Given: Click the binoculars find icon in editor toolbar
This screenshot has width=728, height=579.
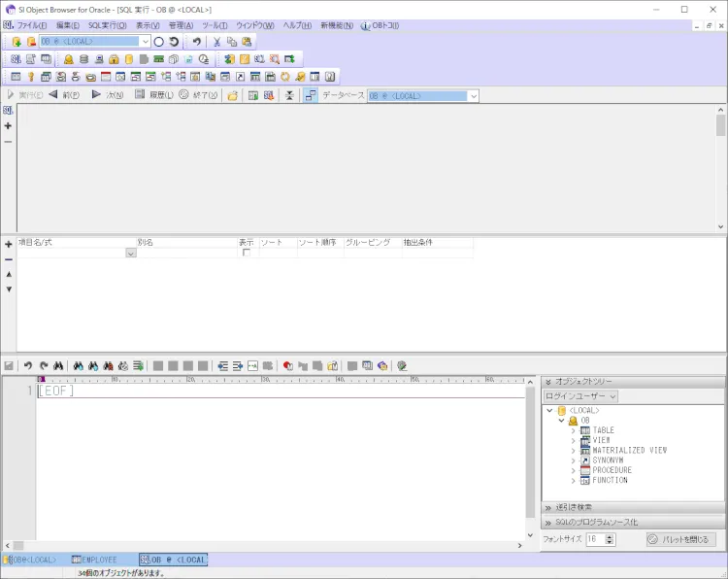Looking at the screenshot, I should (x=58, y=366).
